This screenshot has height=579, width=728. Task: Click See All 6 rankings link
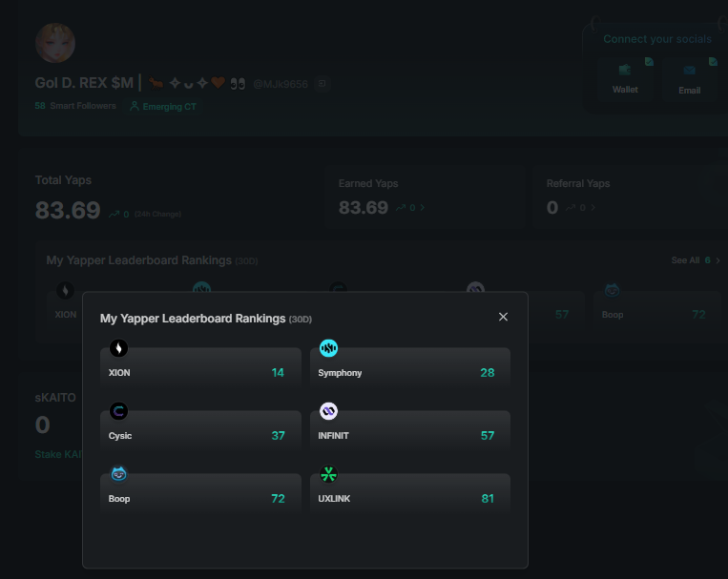pos(696,260)
